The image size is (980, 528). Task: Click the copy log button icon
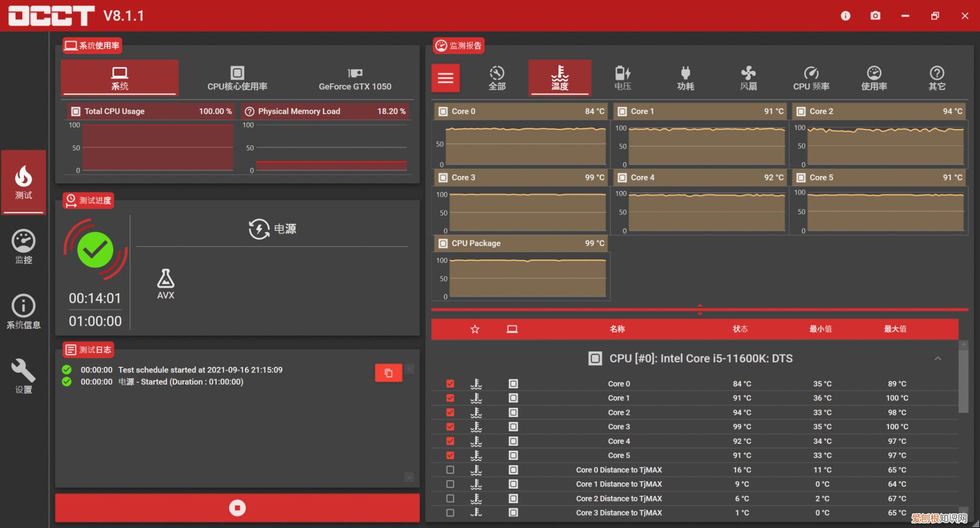[x=388, y=373]
